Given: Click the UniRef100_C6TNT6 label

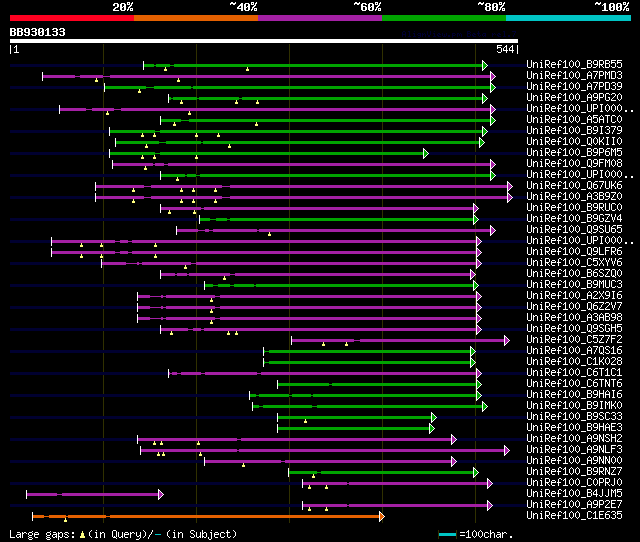Looking at the screenshot, I should [574, 384].
